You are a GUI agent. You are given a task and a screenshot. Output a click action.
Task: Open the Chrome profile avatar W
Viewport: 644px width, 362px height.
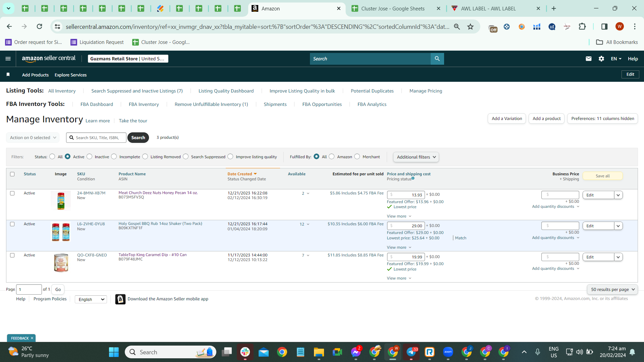[x=620, y=26]
